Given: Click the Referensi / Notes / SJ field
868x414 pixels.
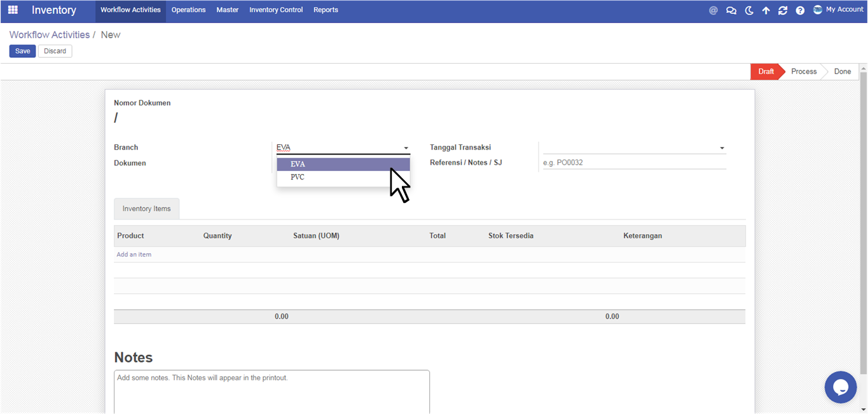Looking at the screenshot, I should (633, 163).
